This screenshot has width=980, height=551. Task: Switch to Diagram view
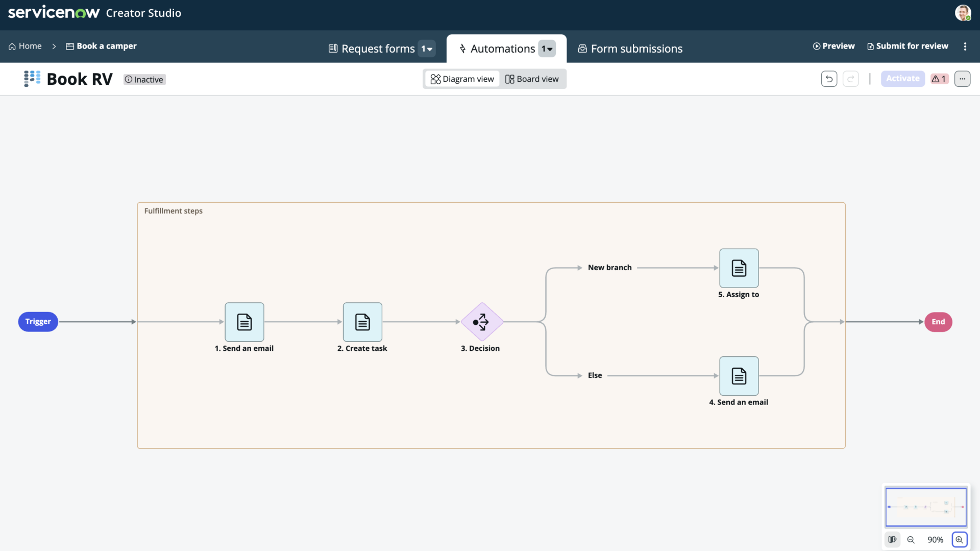461,79
